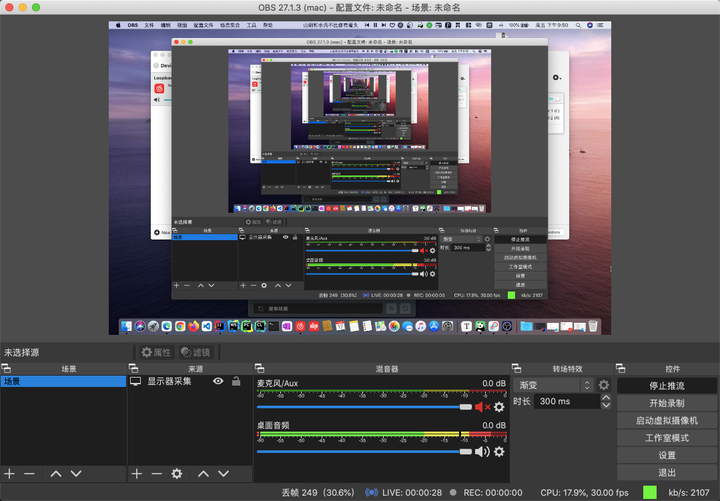Remove the selected scene with the minus icon

(29, 473)
